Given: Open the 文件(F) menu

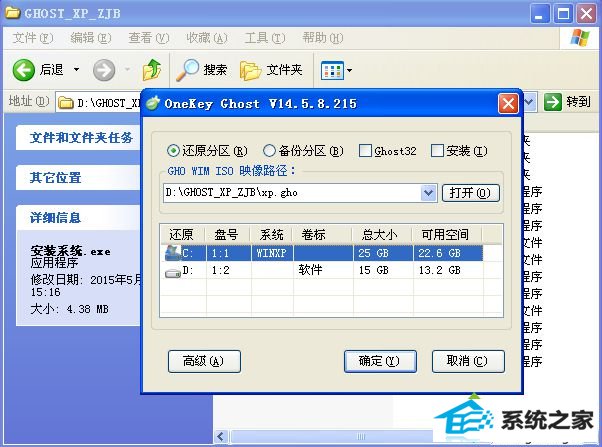Looking at the screenshot, I should pos(33,38).
